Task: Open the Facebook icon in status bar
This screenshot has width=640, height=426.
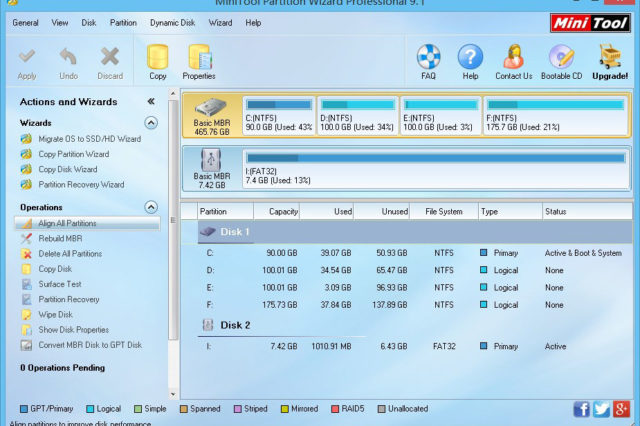Action: click(x=582, y=409)
